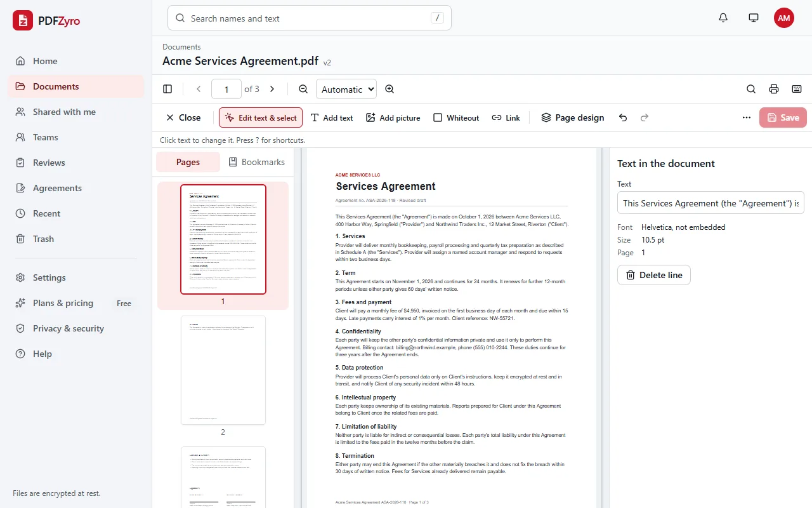This screenshot has width=812, height=508.
Task: Click the Delete line button
Action: pos(654,275)
